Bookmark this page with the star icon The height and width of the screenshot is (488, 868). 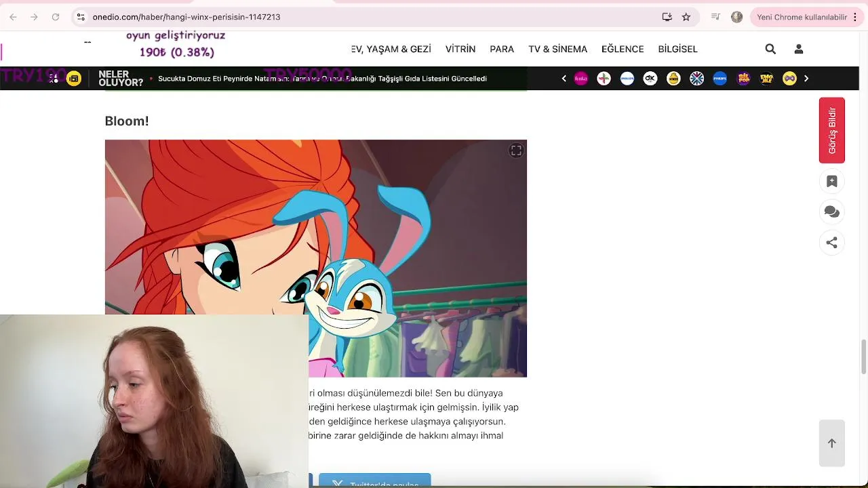coord(686,17)
